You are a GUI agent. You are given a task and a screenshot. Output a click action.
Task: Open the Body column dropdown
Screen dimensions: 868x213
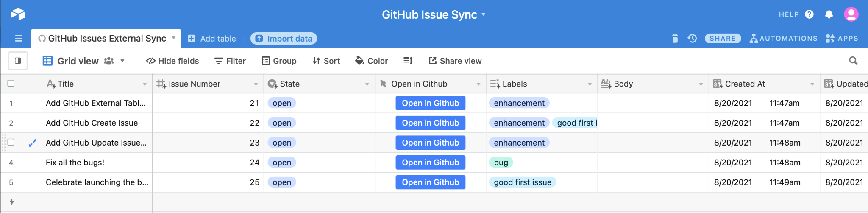click(701, 84)
